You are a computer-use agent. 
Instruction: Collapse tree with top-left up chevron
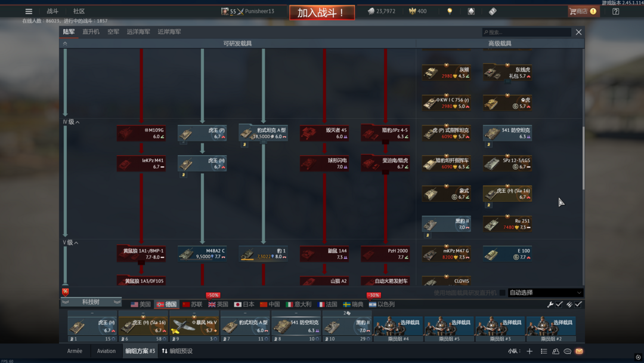(x=65, y=43)
